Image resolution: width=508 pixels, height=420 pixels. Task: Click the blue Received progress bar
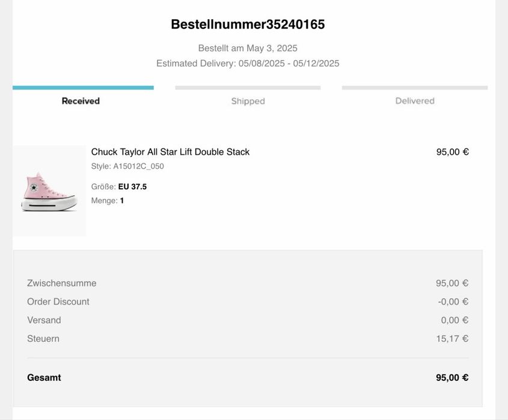coord(83,88)
